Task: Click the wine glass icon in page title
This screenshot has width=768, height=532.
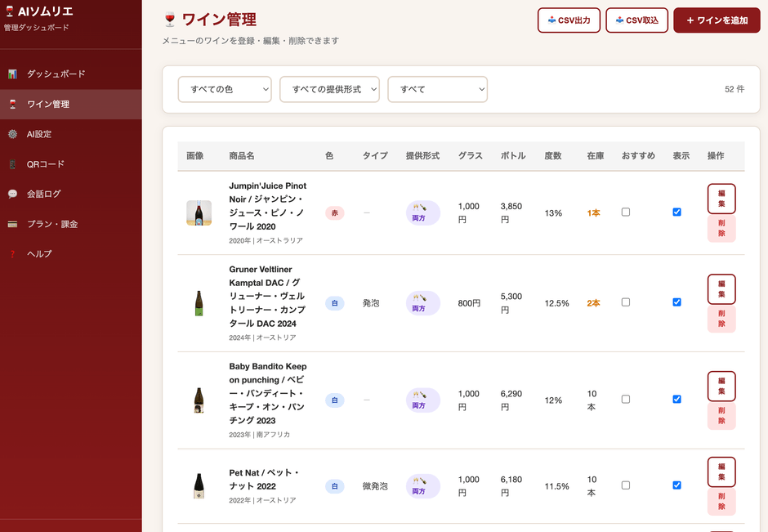Action: [x=170, y=20]
